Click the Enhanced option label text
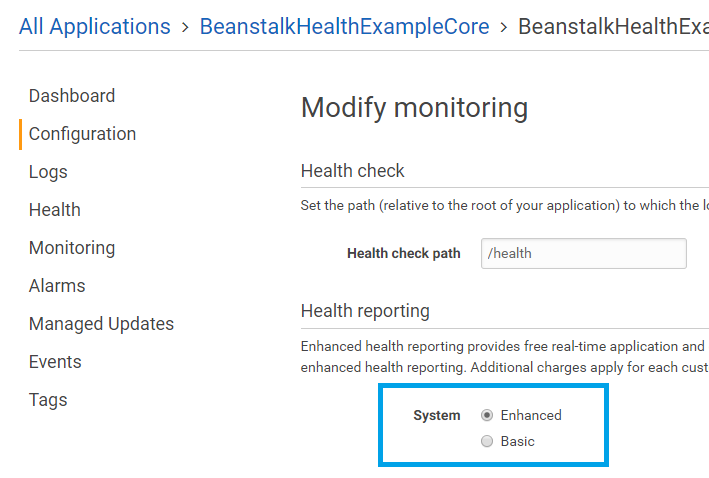The width and height of the screenshot is (709, 478). tap(531, 415)
